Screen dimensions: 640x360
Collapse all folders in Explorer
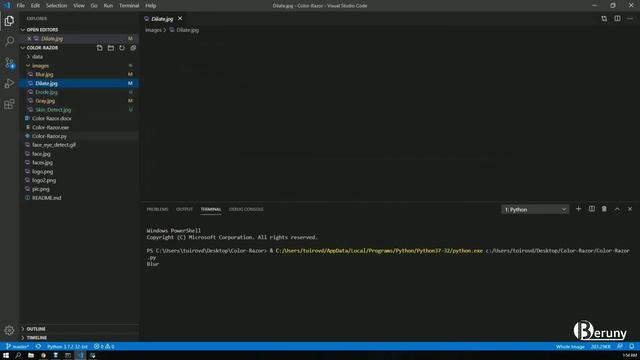133,48
